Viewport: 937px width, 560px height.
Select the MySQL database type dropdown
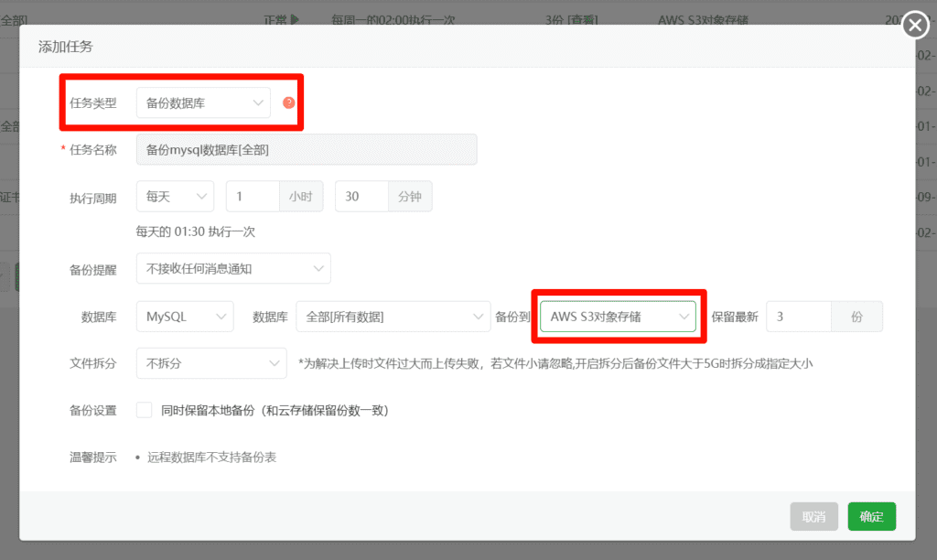(x=185, y=317)
